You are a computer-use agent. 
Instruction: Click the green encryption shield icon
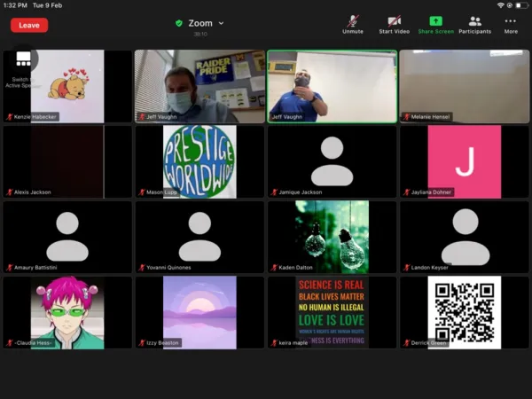[179, 23]
